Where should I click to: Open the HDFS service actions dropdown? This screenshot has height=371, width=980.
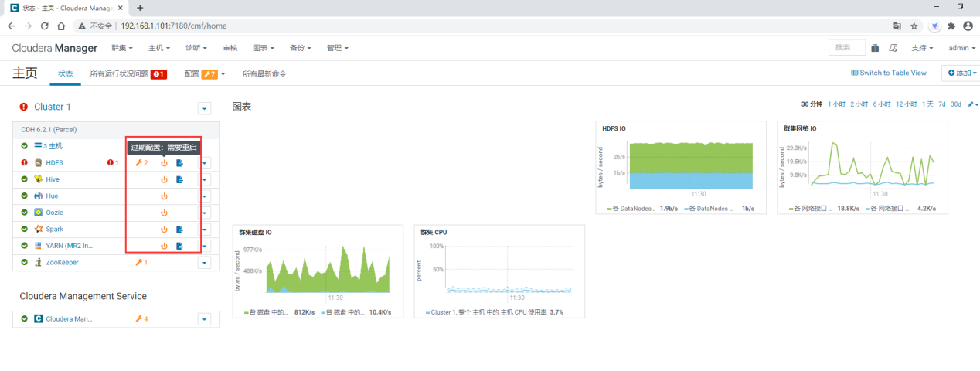pyautogui.click(x=205, y=163)
